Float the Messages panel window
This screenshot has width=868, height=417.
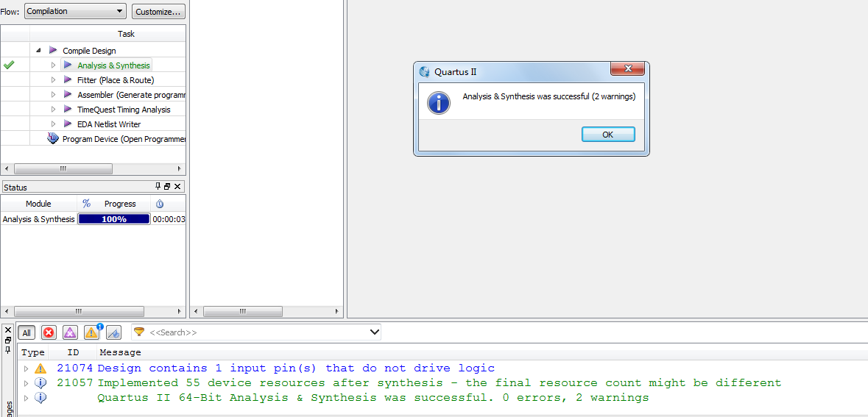coord(8,340)
